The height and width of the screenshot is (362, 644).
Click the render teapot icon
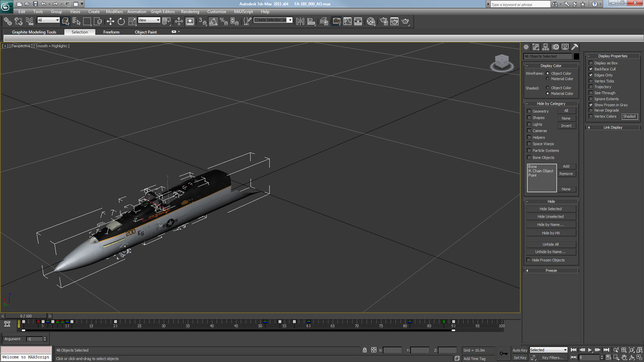[406, 21]
